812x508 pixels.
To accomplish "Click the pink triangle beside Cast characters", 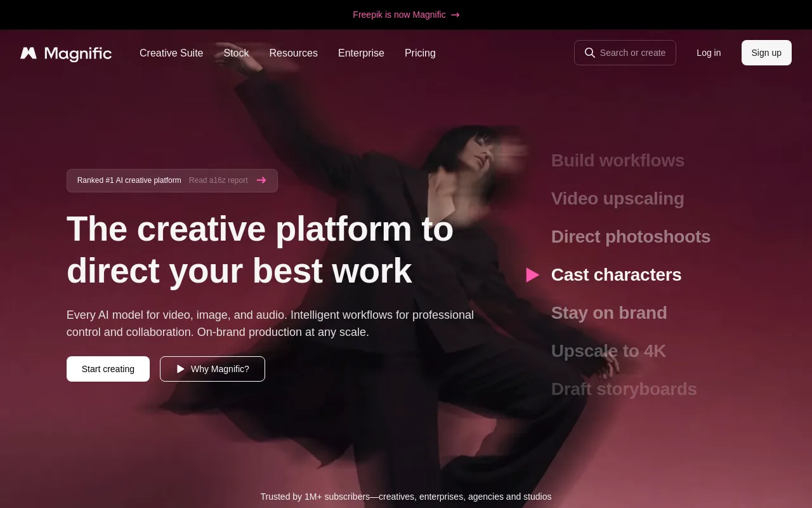I will 533,275.
